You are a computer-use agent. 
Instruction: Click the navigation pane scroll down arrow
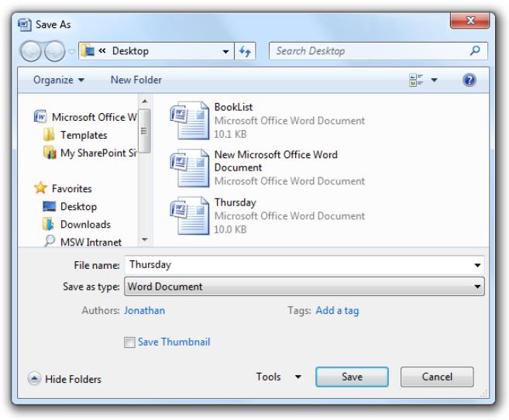coord(145,239)
